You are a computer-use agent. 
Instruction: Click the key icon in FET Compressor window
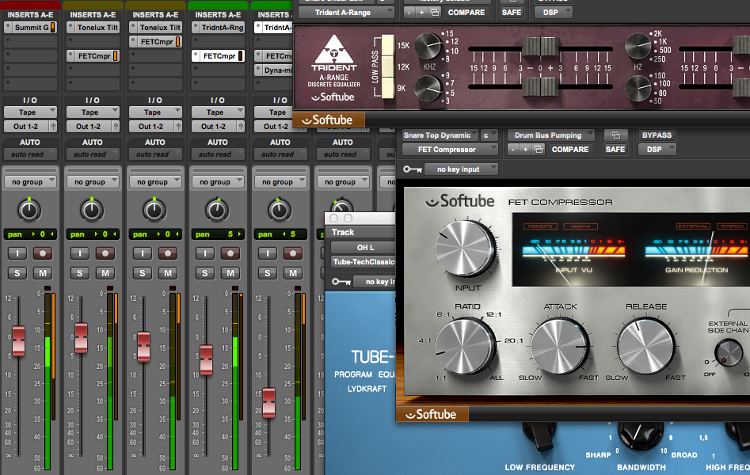coord(412,169)
